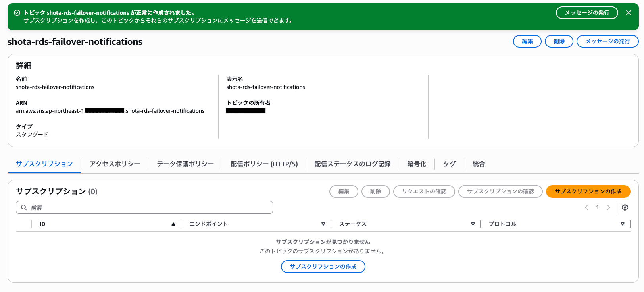The width and height of the screenshot is (644, 292).
Task: Click the success checkmark icon in banner
Action: point(17,13)
